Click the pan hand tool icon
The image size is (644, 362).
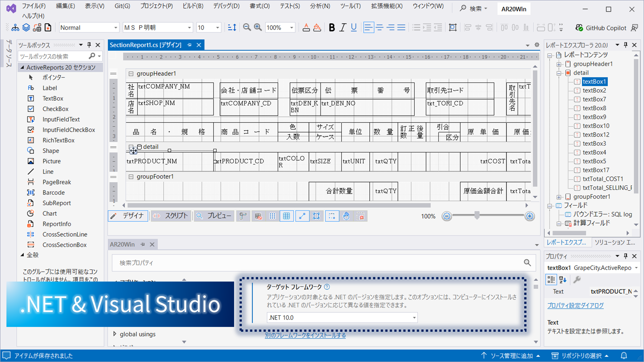(x=346, y=216)
